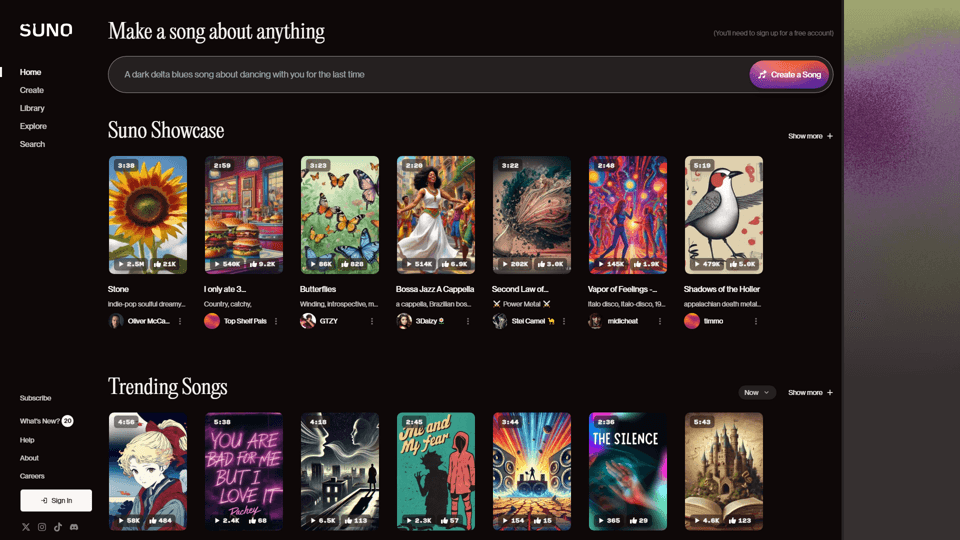Click Top Shelf Pals profile avatar
This screenshot has width=960, height=540.
(212, 321)
